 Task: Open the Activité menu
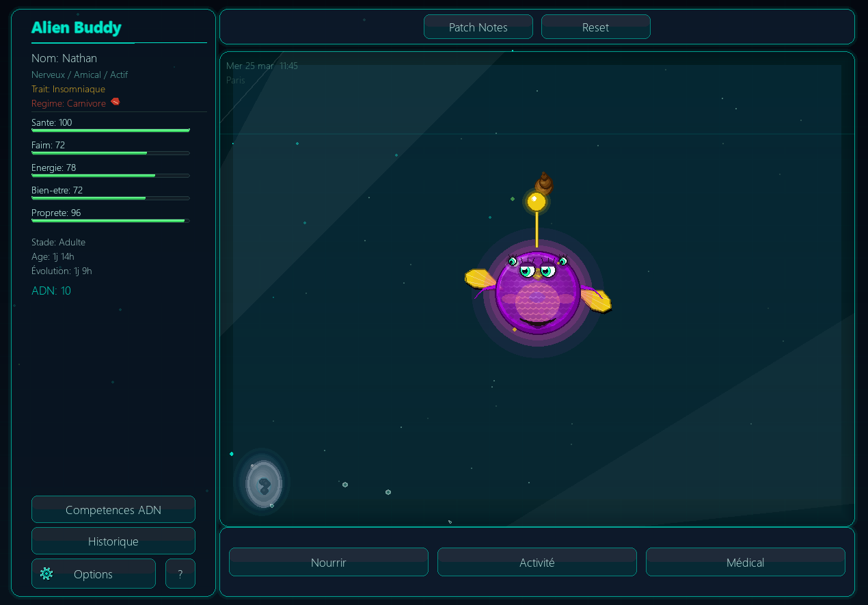tap(537, 563)
